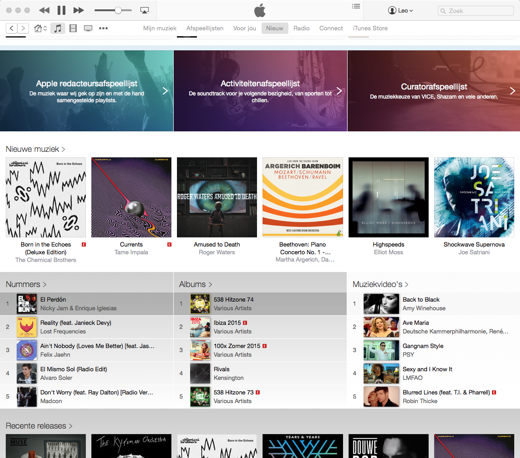Pause the current playback
The height and width of the screenshot is (458, 520).
[x=61, y=10]
